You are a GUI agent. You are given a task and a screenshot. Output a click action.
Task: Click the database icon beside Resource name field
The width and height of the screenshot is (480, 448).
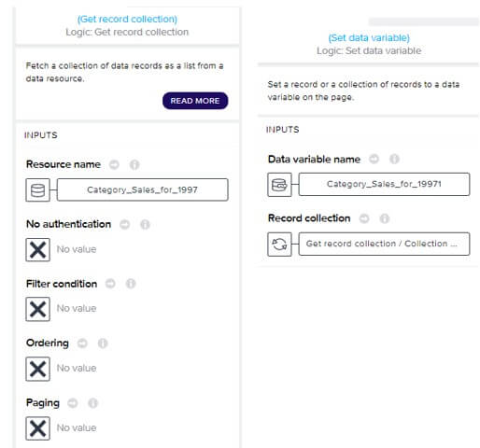37,190
